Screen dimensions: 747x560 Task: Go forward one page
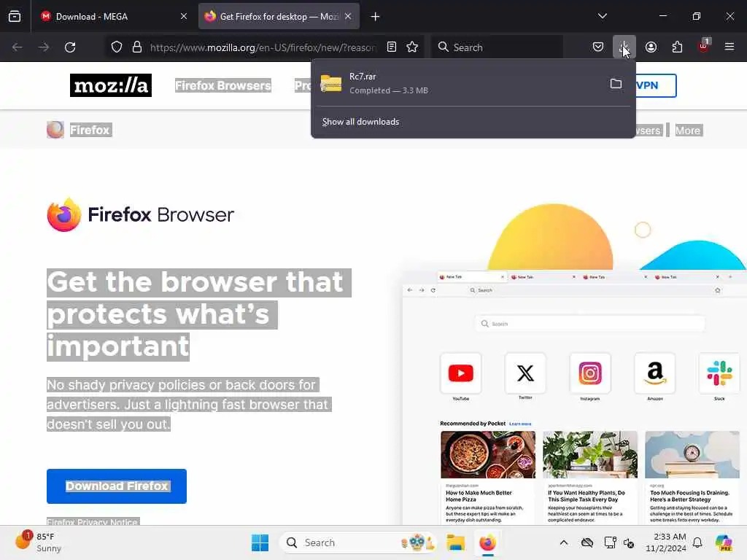pos(44,47)
